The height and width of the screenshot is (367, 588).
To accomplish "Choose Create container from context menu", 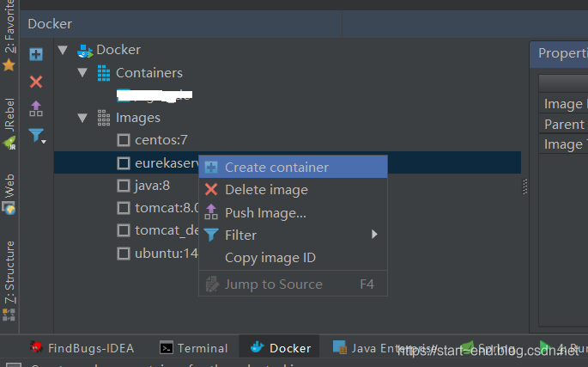I will point(276,168).
